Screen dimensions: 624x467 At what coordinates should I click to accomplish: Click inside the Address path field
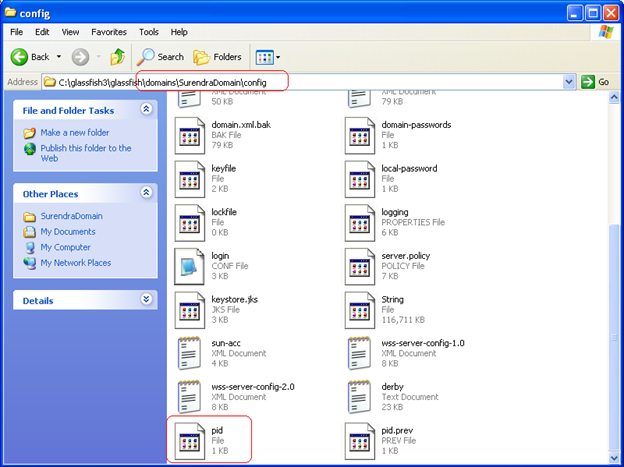click(302, 82)
